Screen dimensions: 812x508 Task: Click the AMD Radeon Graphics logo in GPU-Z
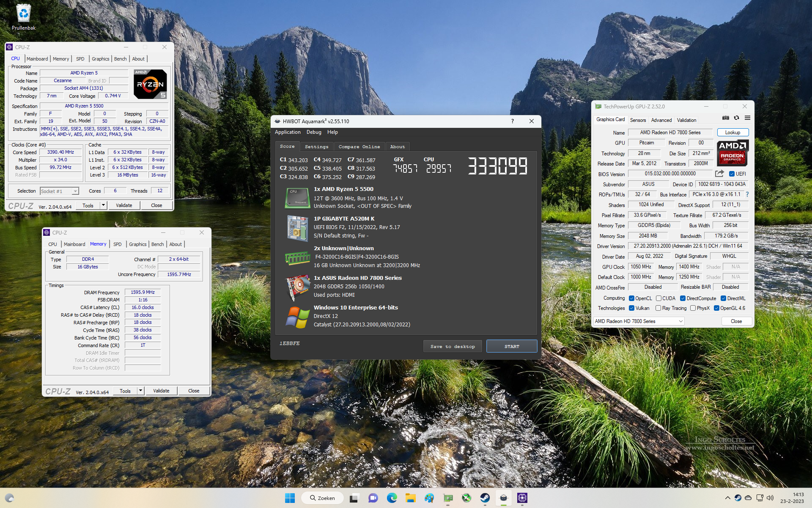coord(732,153)
